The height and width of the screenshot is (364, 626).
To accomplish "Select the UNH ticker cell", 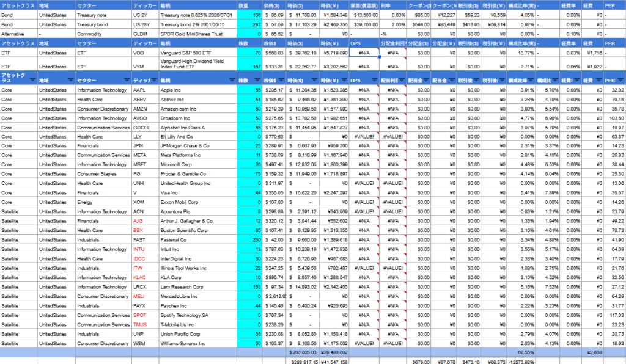I will (145, 183).
